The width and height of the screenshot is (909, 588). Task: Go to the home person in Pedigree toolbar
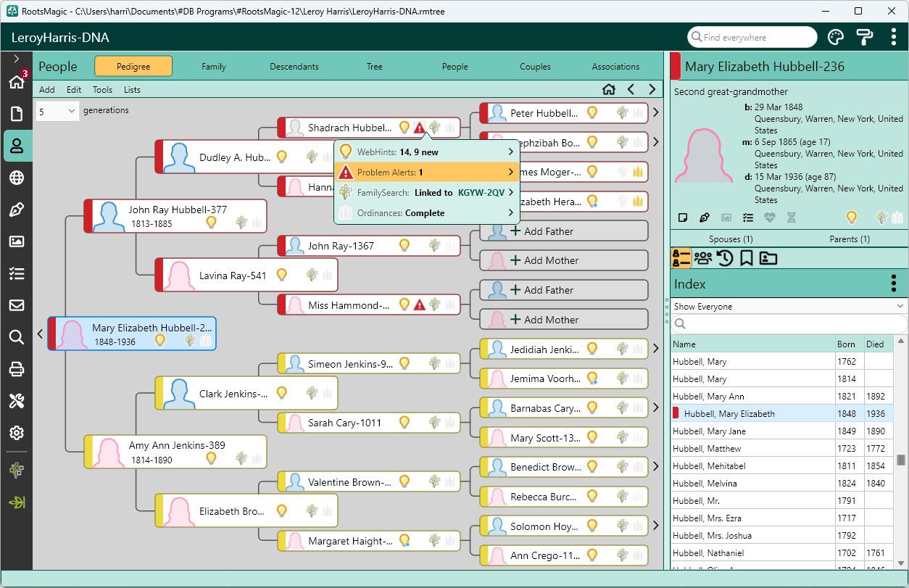tap(609, 89)
